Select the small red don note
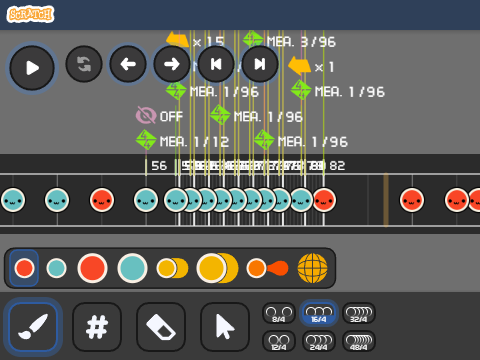This screenshot has width=480, height=360. 24,268
